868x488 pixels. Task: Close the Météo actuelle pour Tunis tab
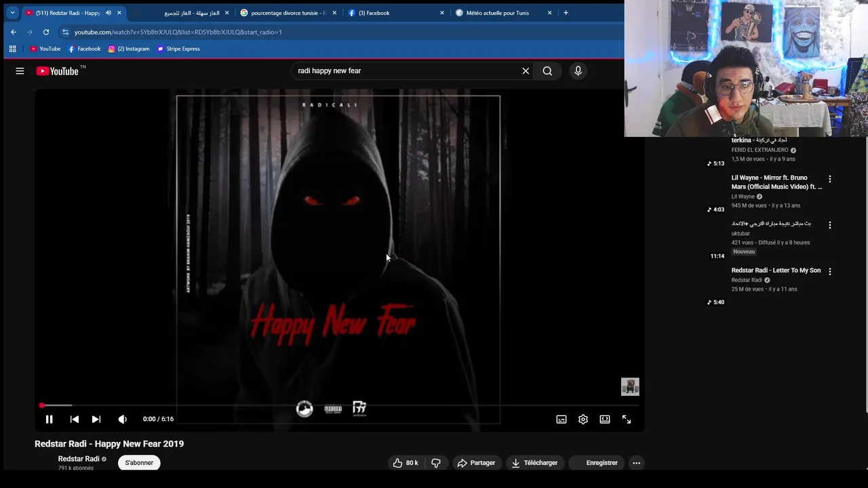pyautogui.click(x=550, y=13)
